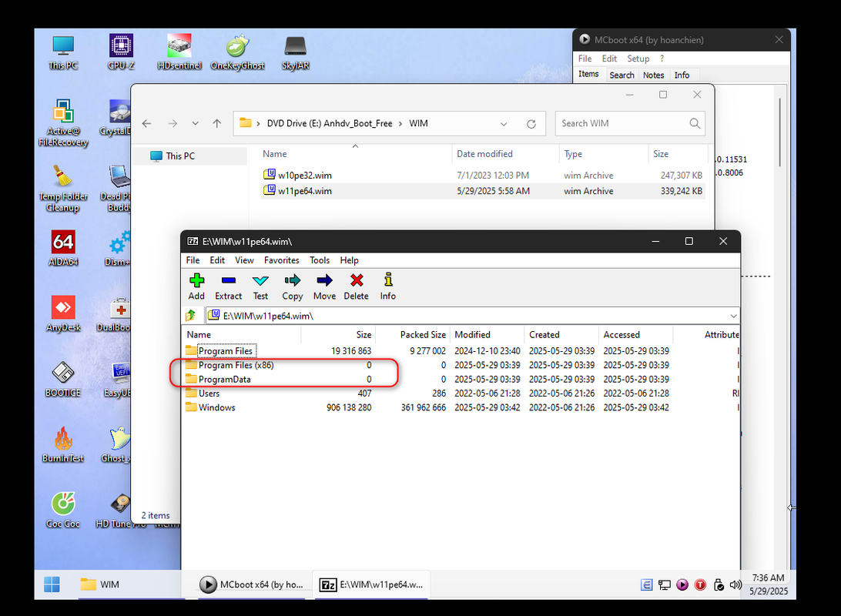Switch to Search tab in MCboot
This screenshot has width=841, height=616.
pos(622,75)
